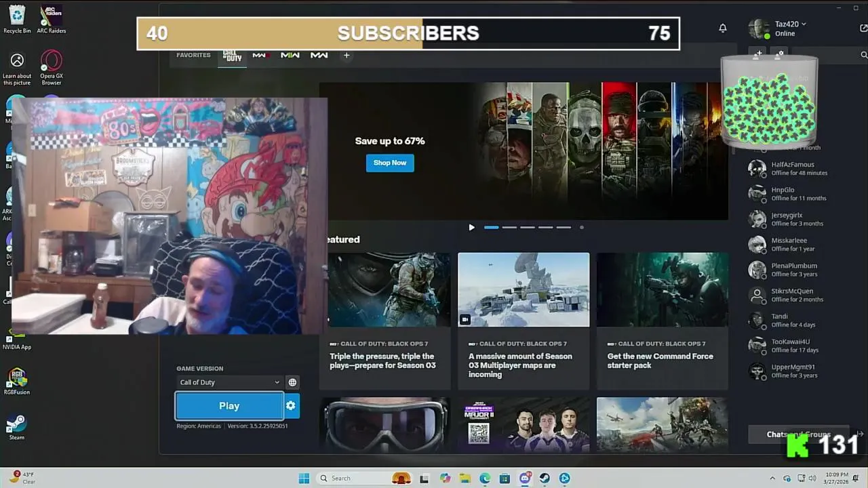The image size is (868, 488).
Task: Select the second carousel slide indicator
Action: coord(509,228)
